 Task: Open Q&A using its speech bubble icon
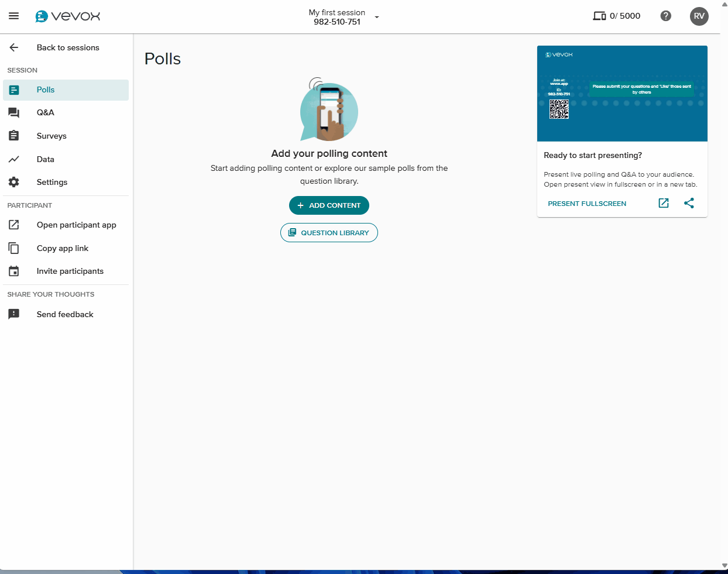(x=14, y=112)
